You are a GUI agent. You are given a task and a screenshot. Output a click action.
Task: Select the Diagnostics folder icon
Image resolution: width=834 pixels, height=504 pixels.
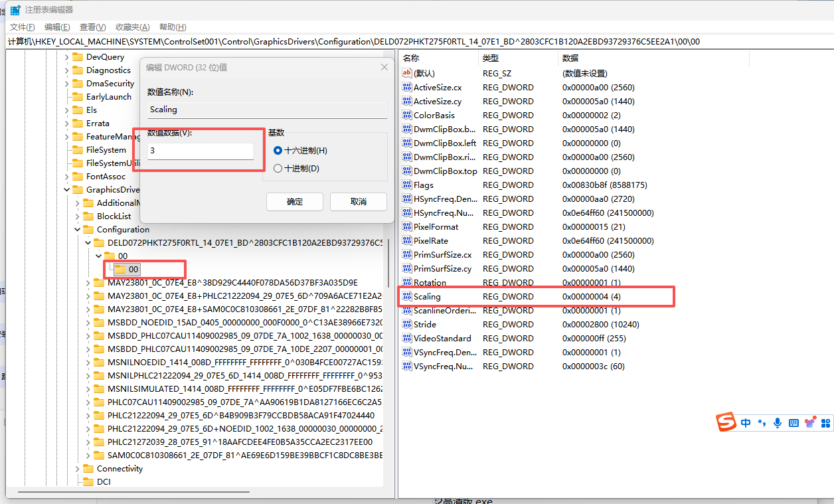pos(78,70)
